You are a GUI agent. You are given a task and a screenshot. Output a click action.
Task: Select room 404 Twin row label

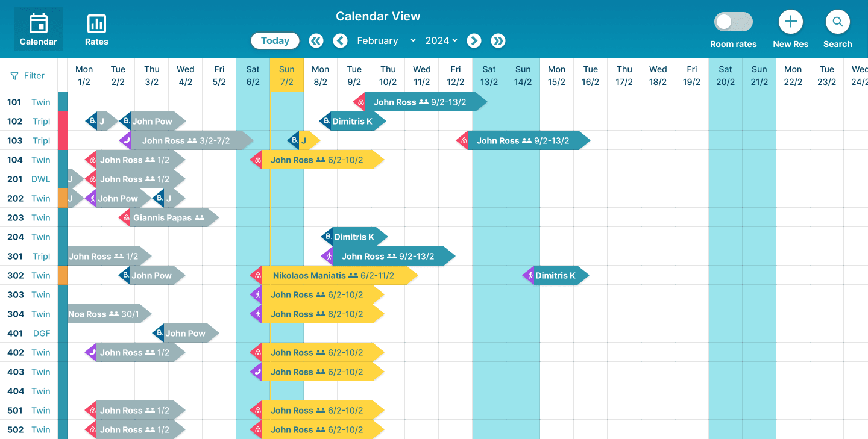(29, 391)
